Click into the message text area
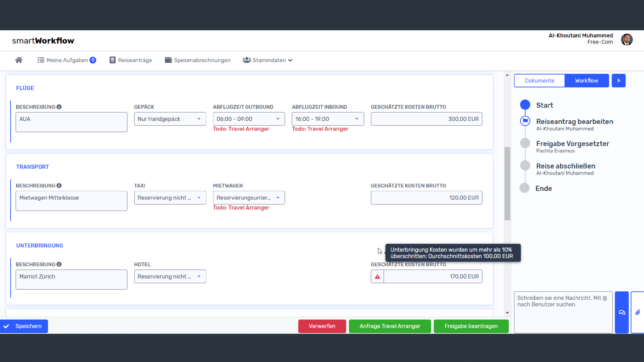The width and height of the screenshot is (644, 362). tap(563, 312)
